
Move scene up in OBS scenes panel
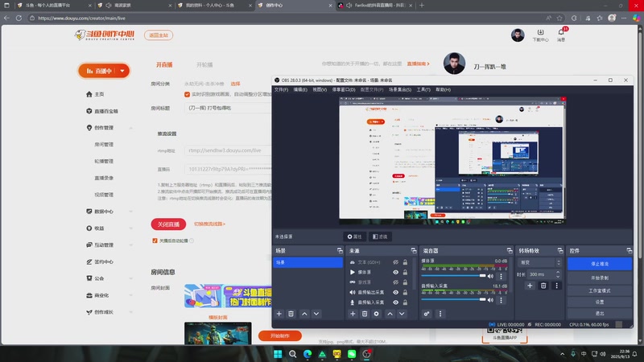click(x=304, y=314)
